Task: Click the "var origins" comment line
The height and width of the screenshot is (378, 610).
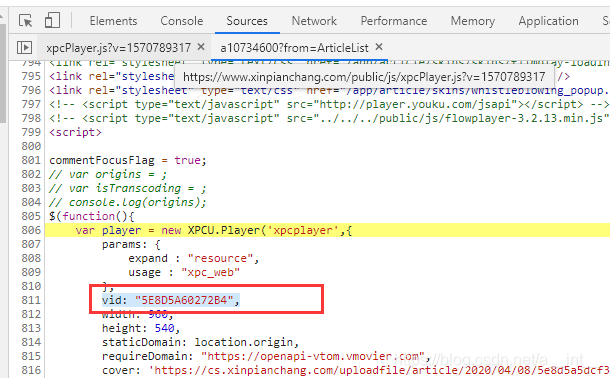Action: pos(108,174)
